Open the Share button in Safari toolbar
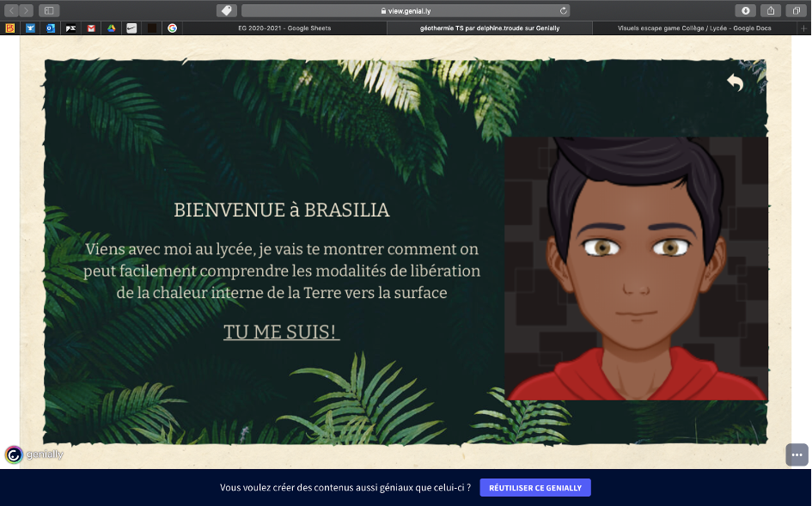This screenshot has width=812, height=506. [x=771, y=10]
